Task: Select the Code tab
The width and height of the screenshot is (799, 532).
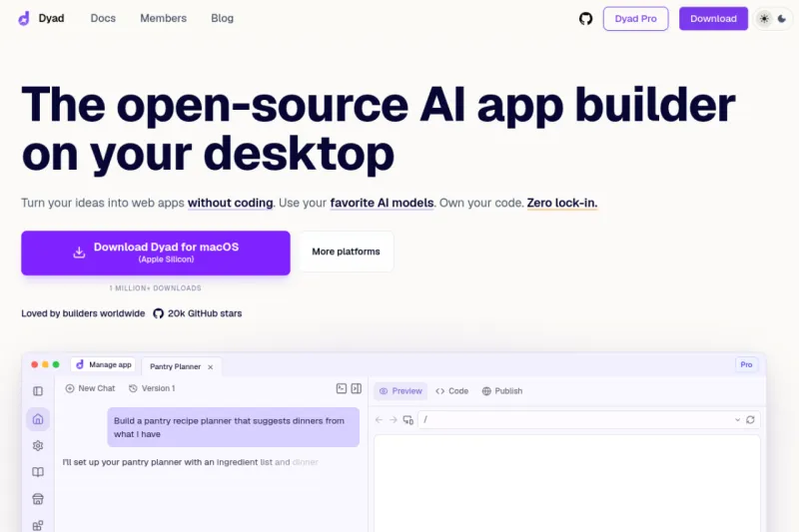Action: [452, 391]
